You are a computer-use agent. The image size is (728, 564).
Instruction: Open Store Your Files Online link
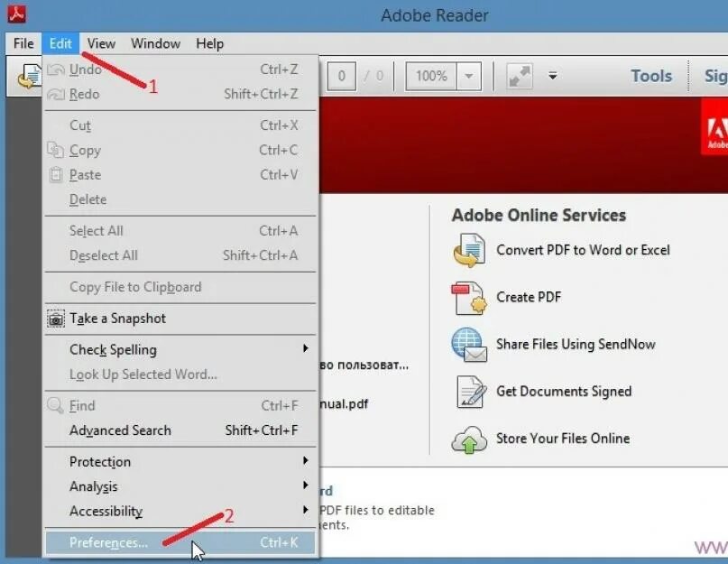[x=563, y=438]
